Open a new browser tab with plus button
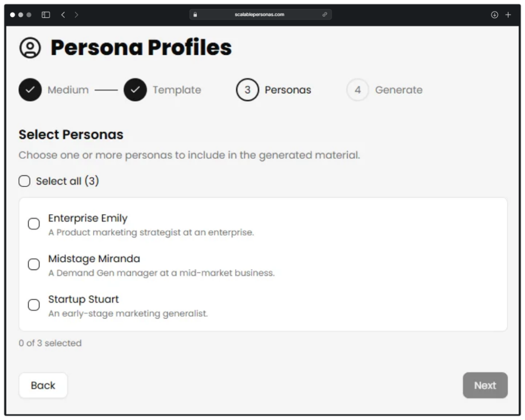 tap(509, 14)
